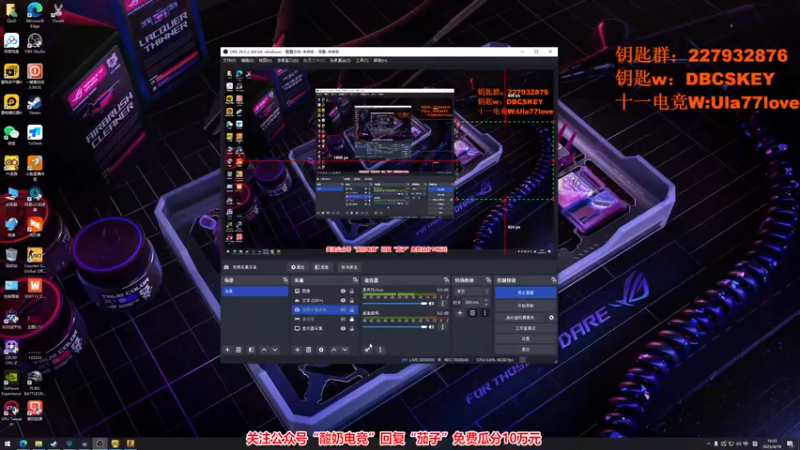Click 工作室模式 (Studio Mode) button
Screen dimensions: 800x450
coord(526,328)
